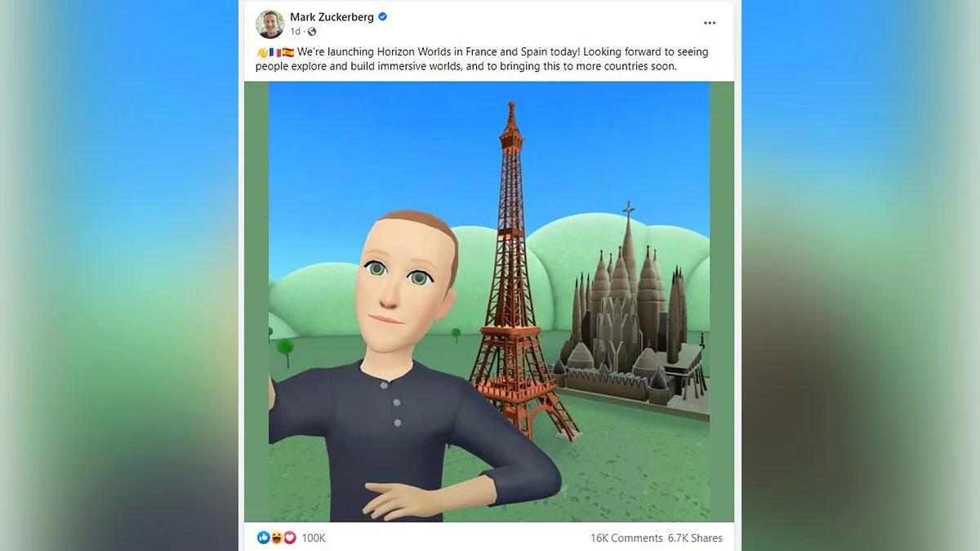Click the blue verified badge icon
Screen dimensions: 980x551
(x=383, y=17)
